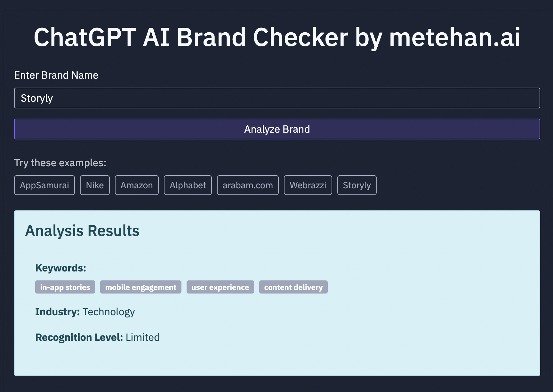Select the arabam.com example brand

coord(248,185)
